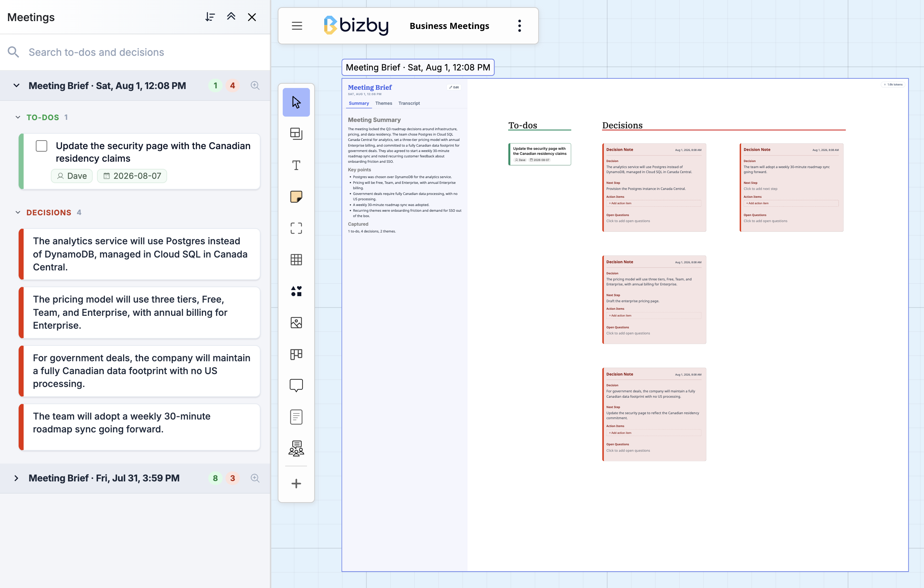This screenshot has height=588, width=924.
Task: Select the frame tool
Action: (296, 228)
